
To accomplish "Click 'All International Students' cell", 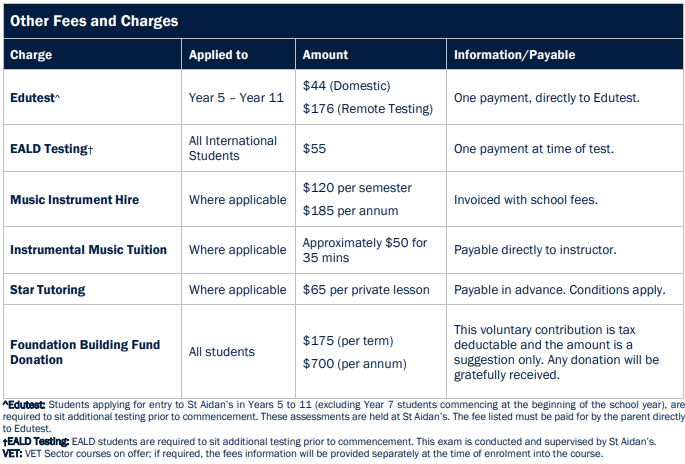I will click(233, 148).
